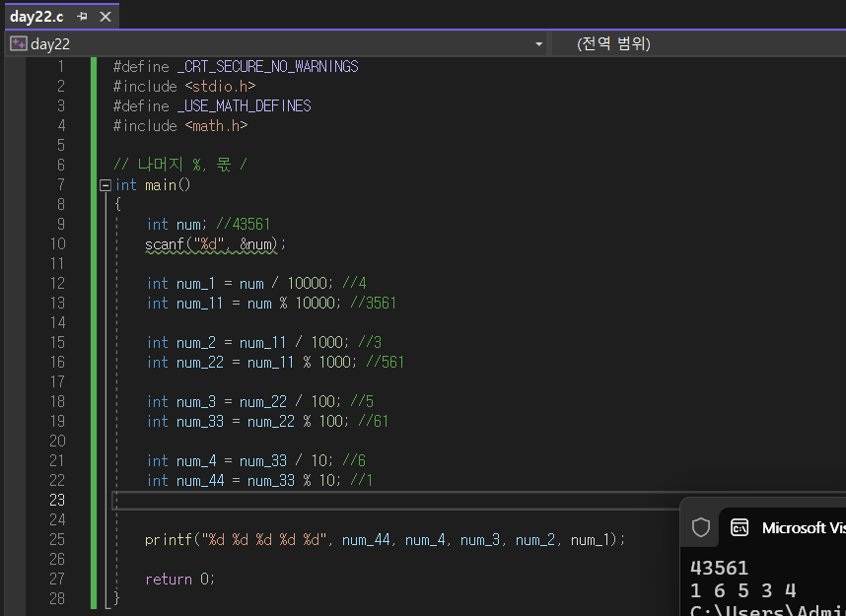846x616 pixels.
Task: Click <math.h> include on line 4
Action: point(216,126)
